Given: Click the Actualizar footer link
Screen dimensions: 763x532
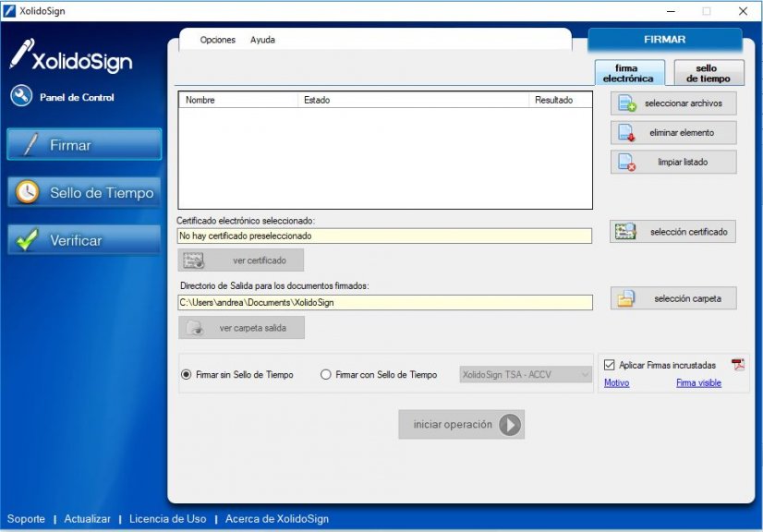Looking at the screenshot, I should pyautogui.click(x=87, y=519).
